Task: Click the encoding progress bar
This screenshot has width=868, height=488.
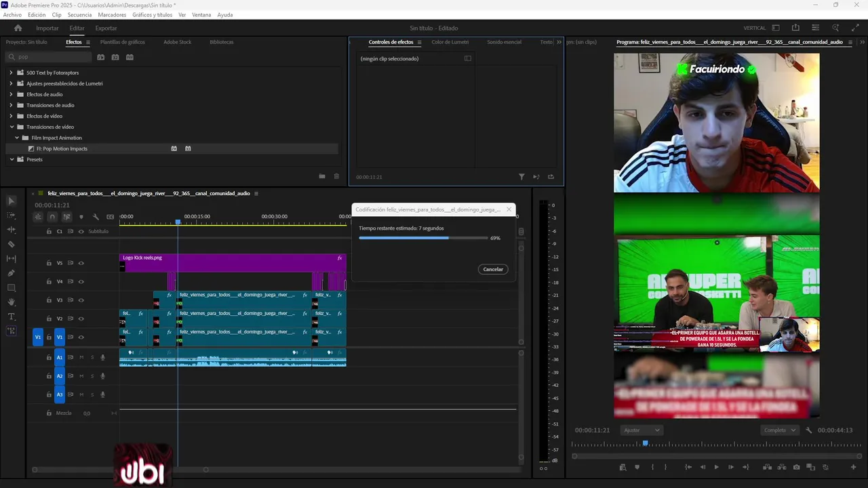Action: point(423,238)
